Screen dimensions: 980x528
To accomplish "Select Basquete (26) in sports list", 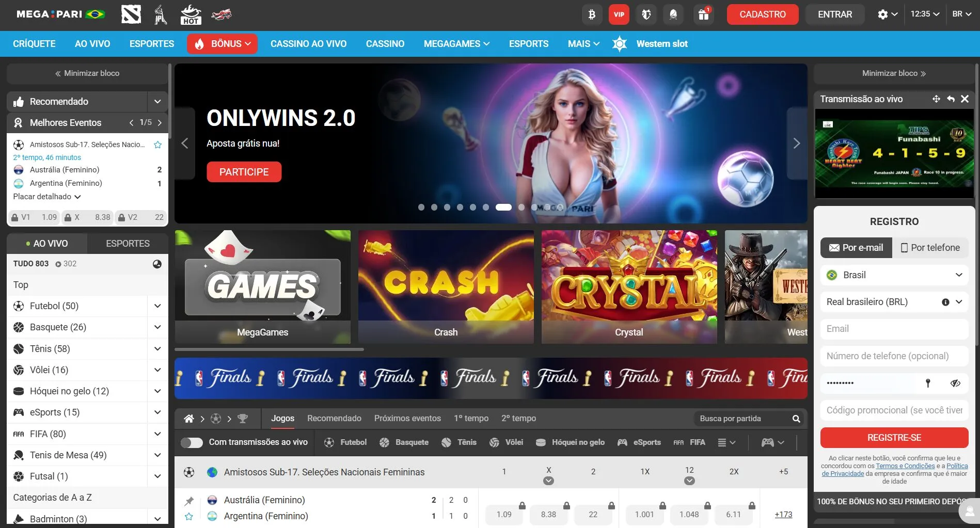I will pyautogui.click(x=58, y=327).
